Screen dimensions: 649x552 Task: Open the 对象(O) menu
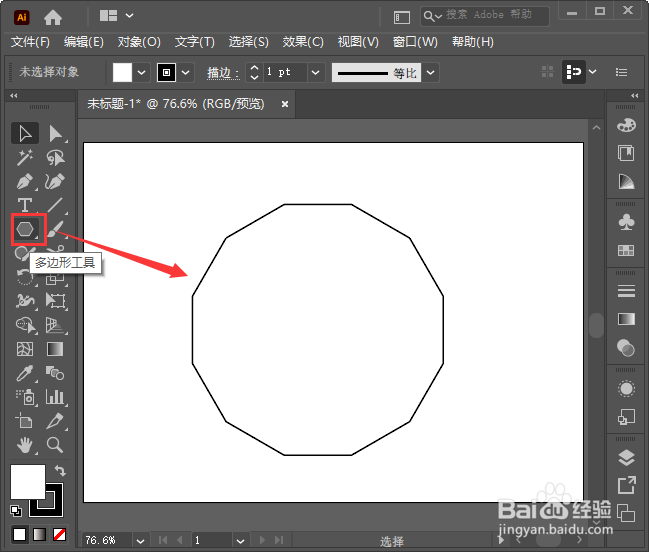(139, 42)
